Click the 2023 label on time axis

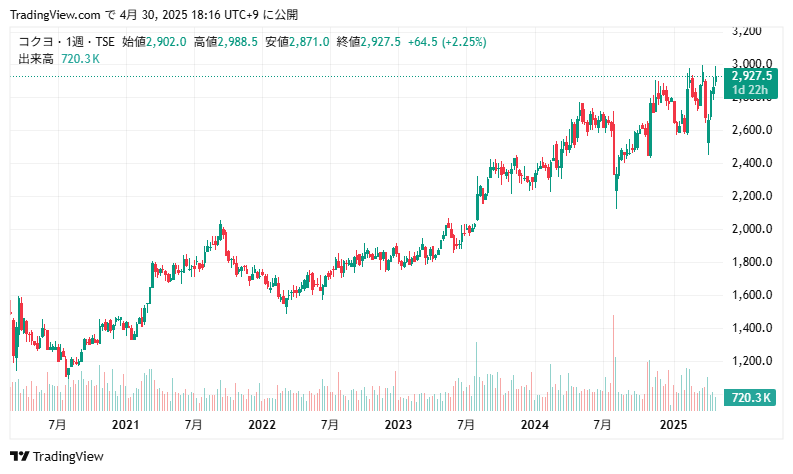(x=398, y=425)
